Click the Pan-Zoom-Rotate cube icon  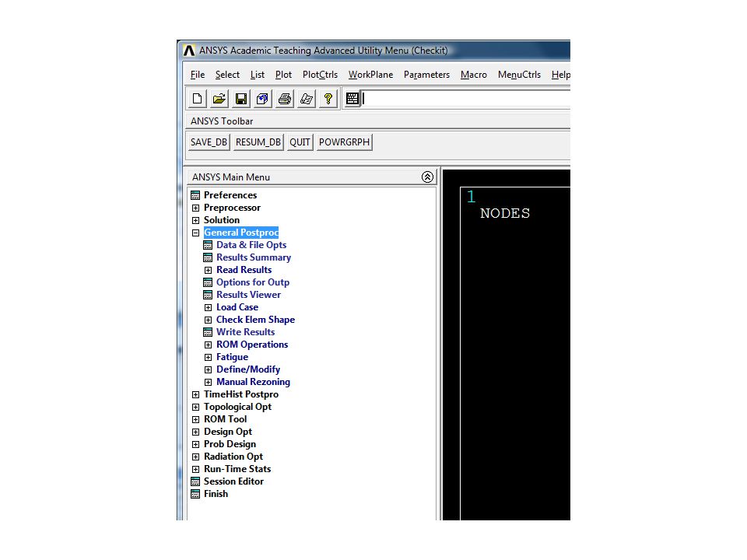point(262,99)
